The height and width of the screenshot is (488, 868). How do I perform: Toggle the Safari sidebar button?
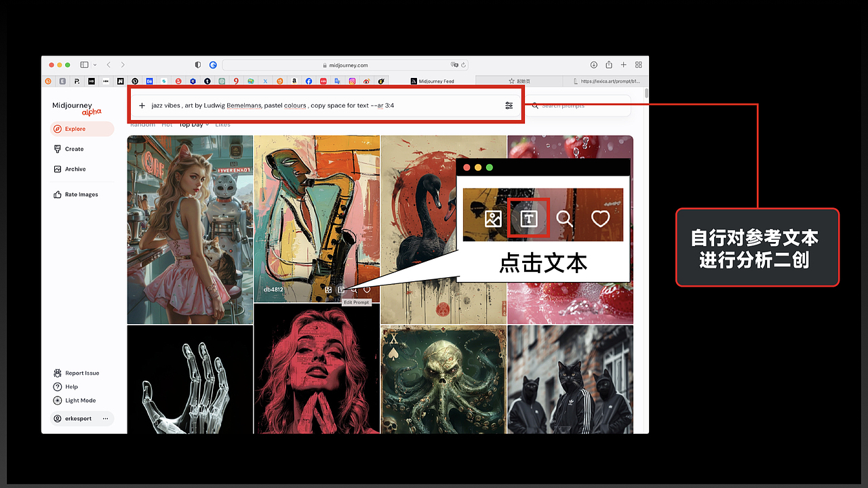84,64
